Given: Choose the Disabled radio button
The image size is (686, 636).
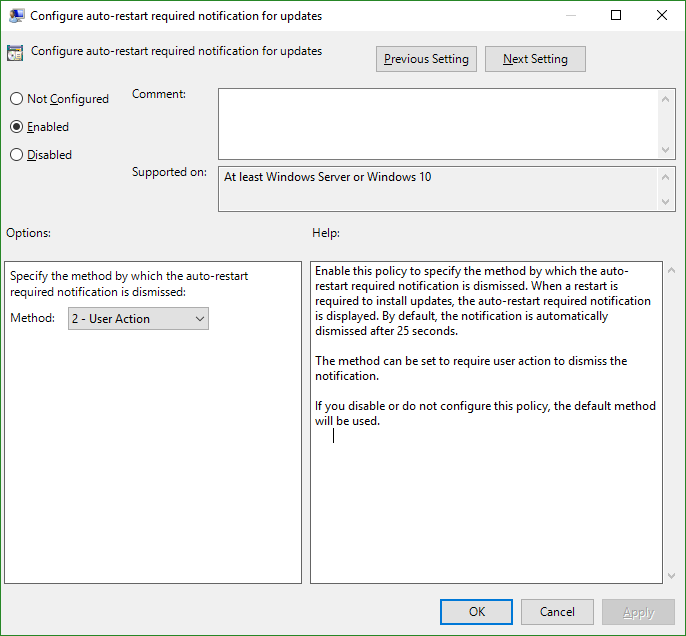Looking at the screenshot, I should pos(16,155).
